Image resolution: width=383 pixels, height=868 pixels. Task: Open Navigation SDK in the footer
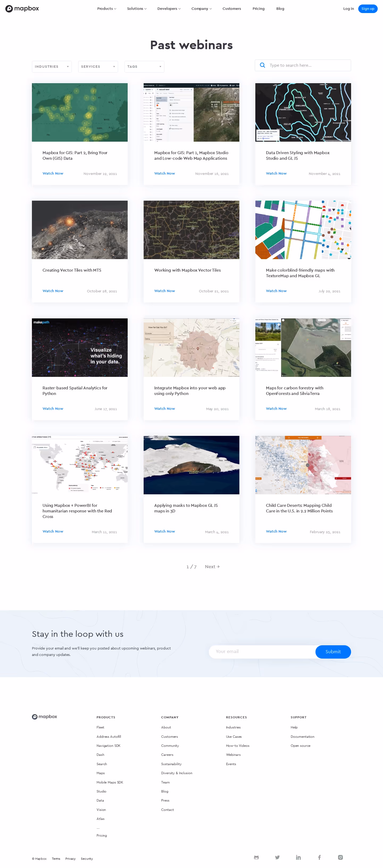pyautogui.click(x=108, y=746)
